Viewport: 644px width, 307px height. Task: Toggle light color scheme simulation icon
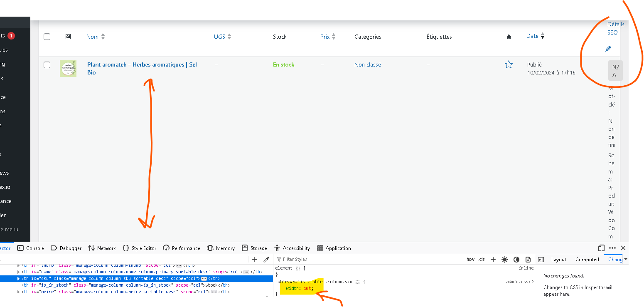click(505, 259)
